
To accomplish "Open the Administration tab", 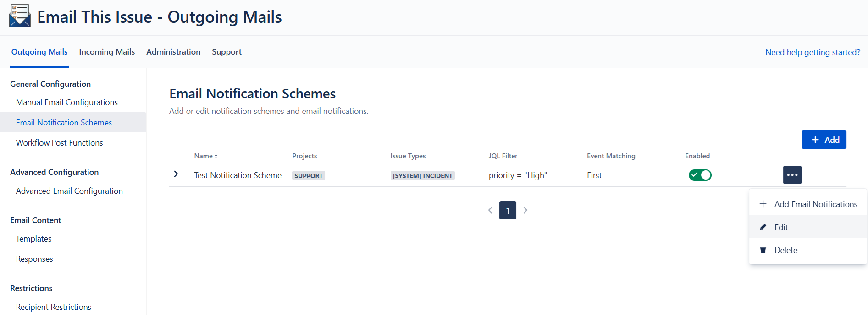I will tap(173, 52).
